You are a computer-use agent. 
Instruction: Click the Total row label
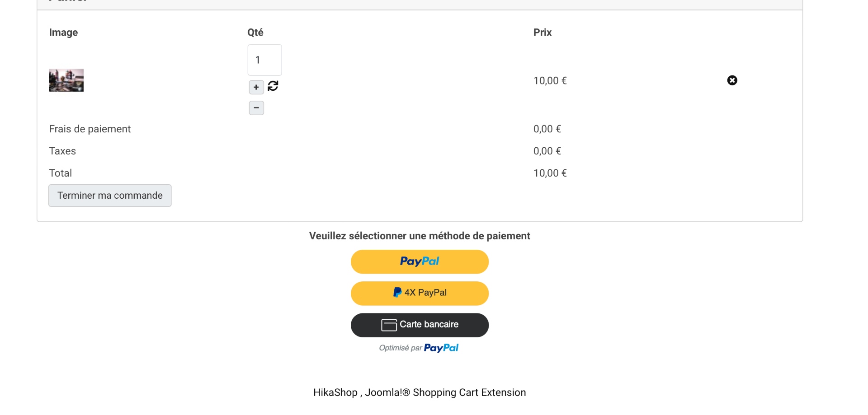point(61,173)
